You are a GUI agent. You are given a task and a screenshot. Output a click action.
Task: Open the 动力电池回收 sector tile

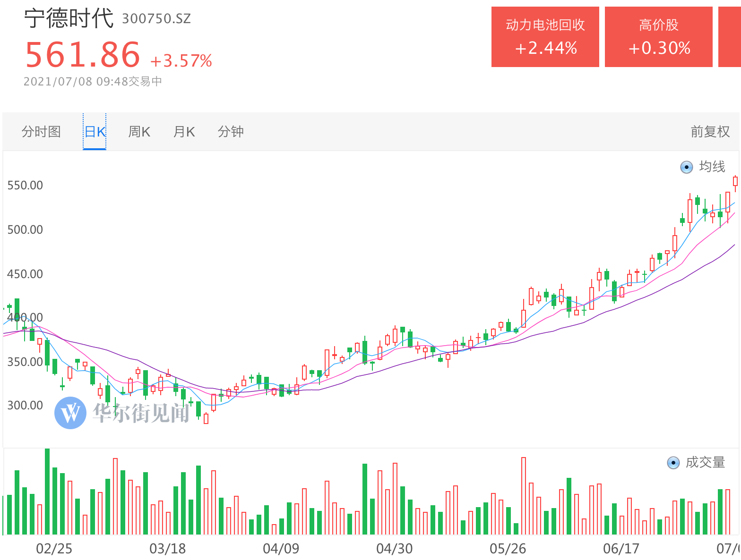pos(545,37)
